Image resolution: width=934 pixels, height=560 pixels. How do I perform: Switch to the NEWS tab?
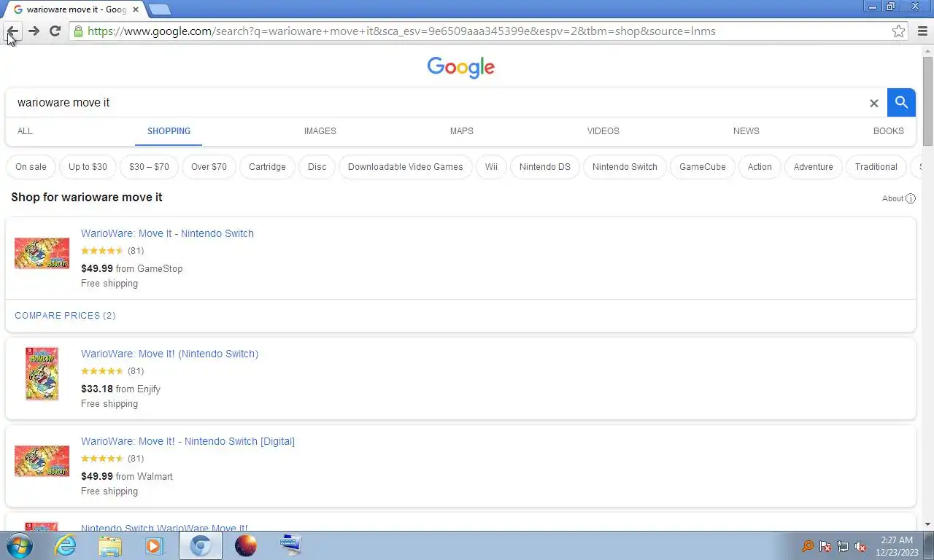pyautogui.click(x=746, y=131)
